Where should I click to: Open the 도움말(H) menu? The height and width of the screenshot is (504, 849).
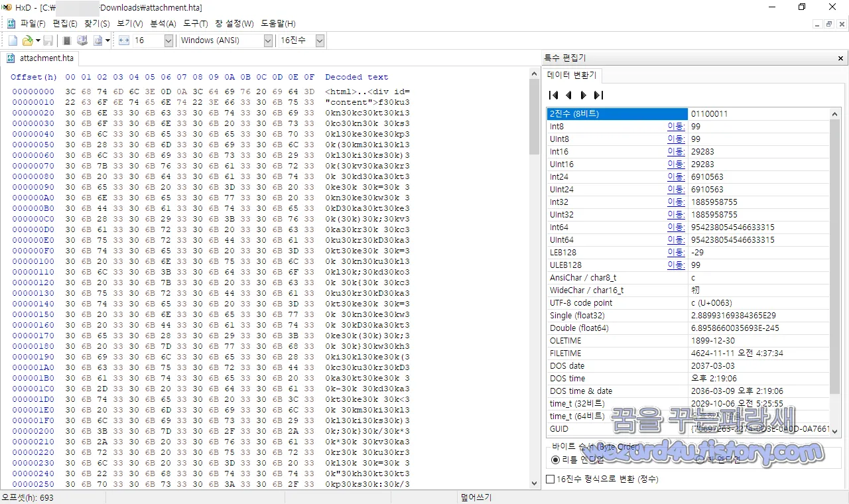278,23
